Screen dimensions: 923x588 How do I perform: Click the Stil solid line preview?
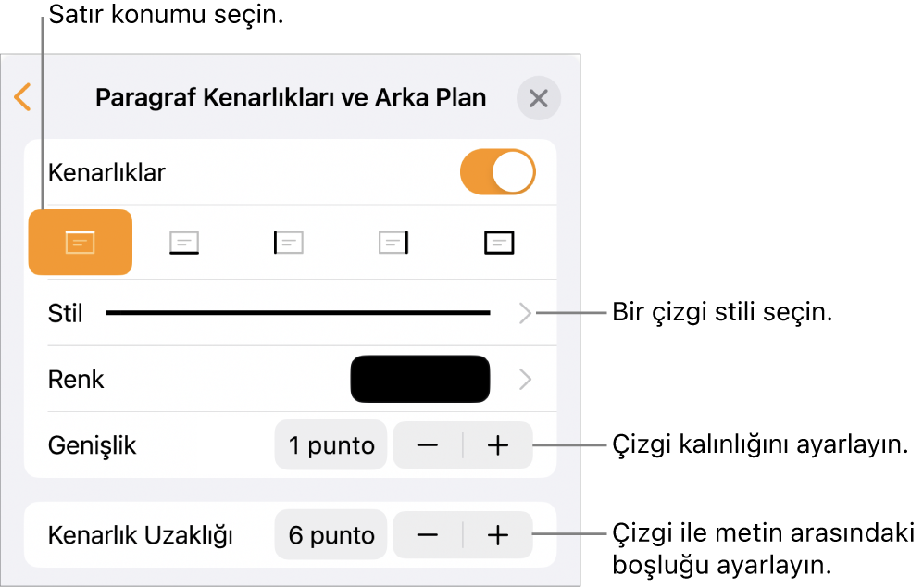298,313
